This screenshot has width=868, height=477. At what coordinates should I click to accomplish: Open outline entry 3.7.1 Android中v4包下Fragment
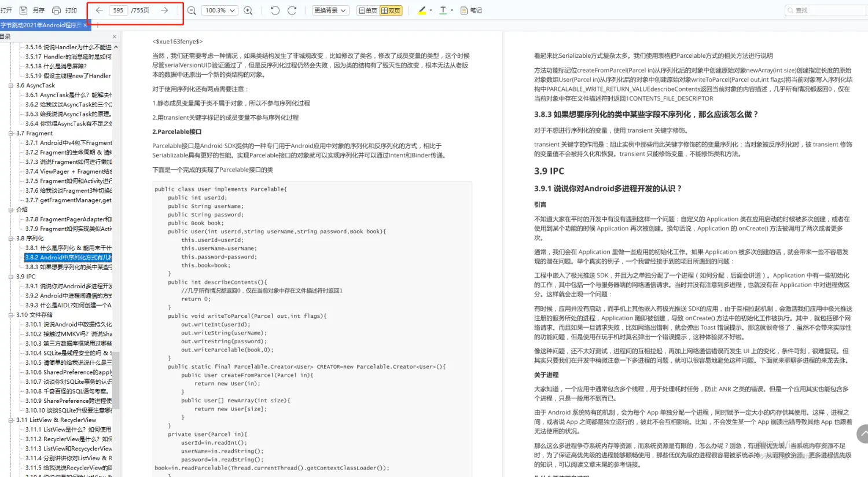pos(68,142)
